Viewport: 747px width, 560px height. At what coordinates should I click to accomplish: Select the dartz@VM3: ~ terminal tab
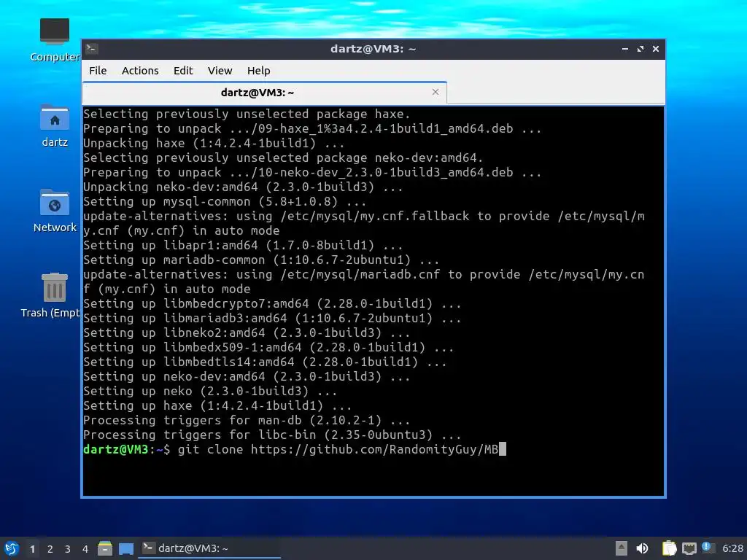click(x=264, y=93)
